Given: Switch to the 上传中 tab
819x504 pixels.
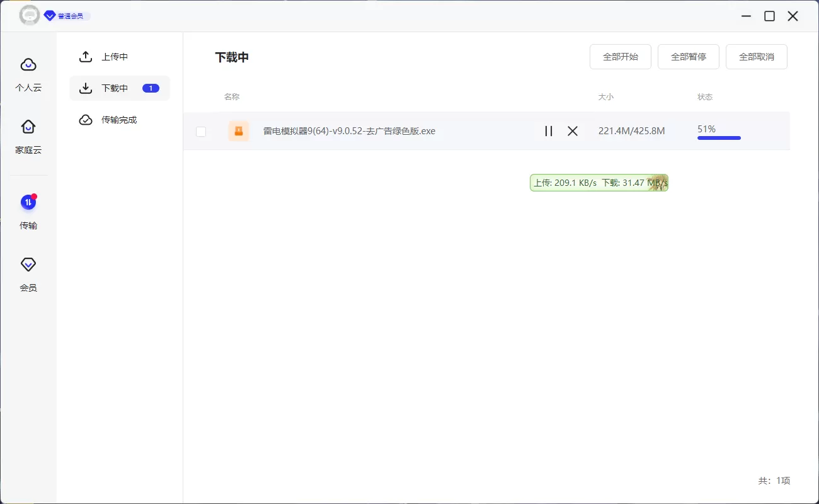Looking at the screenshot, I should click(115, 56).
